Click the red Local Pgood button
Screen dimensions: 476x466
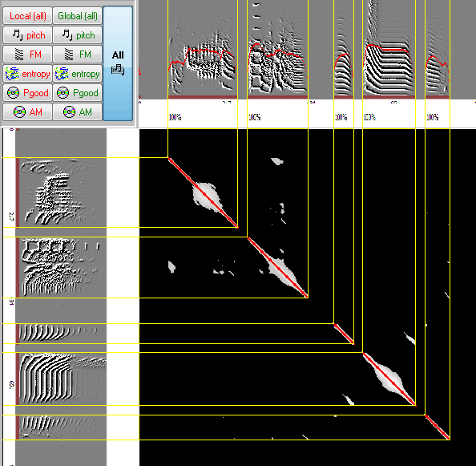(x=27, y=93)
